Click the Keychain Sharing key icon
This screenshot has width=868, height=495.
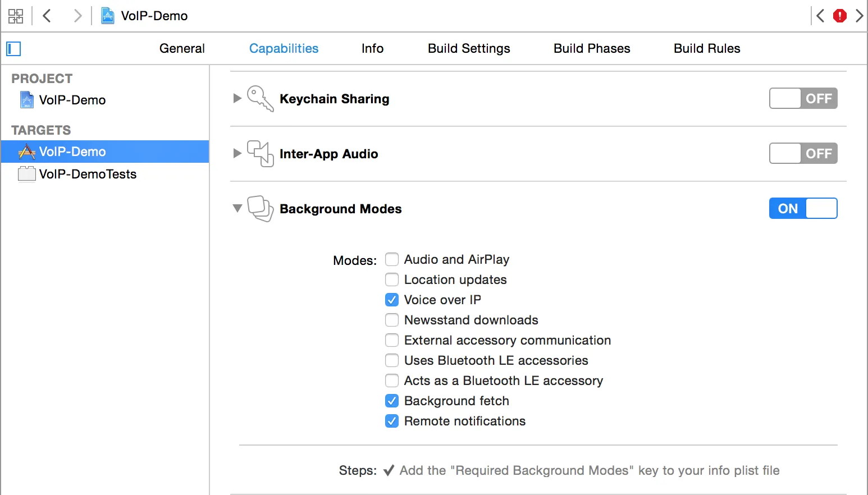[x=260, y=99]
